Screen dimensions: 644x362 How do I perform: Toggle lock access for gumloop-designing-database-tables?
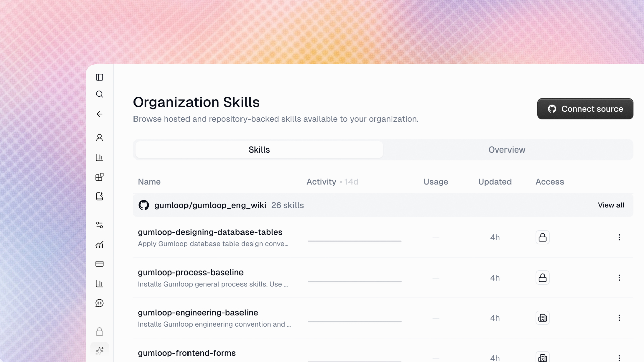tap(542, 237)
